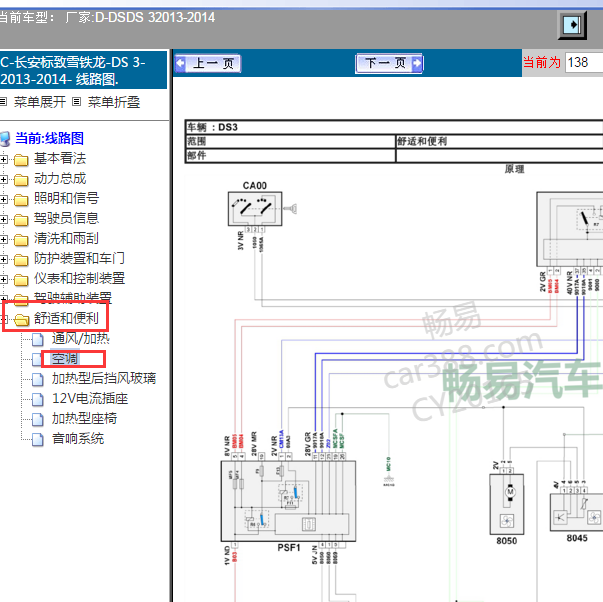Click the right arrow icon on 下一页

click(417, 63)
